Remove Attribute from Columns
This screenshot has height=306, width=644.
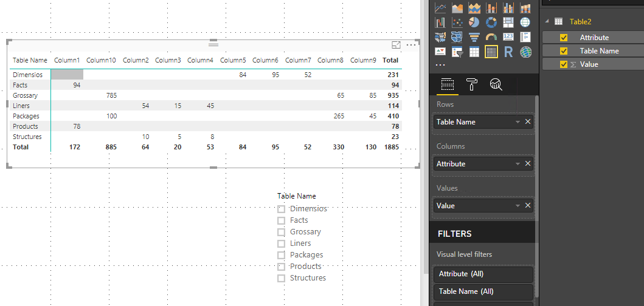click(x=528, y=164)
